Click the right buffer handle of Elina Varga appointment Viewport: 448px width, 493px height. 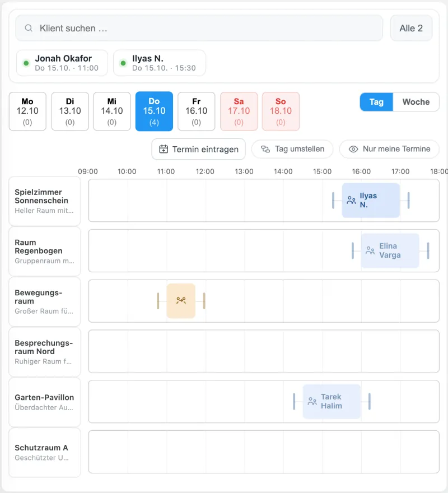pos(428,250)
